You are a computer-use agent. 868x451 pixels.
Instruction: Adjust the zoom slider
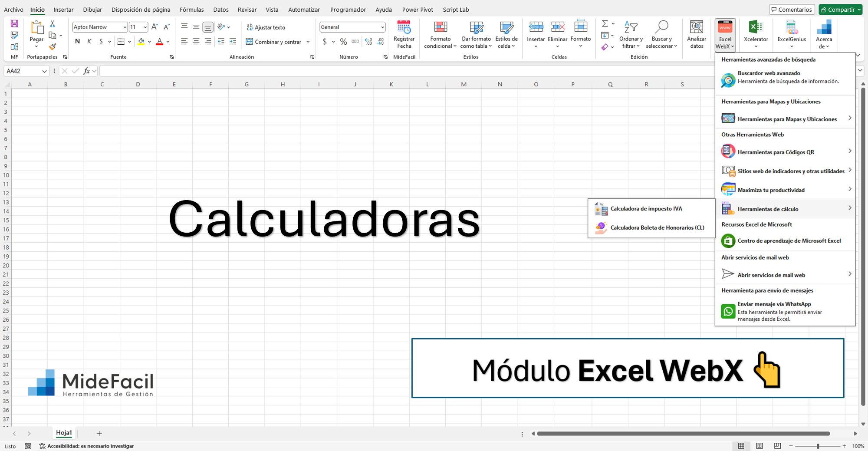[817, 446]
